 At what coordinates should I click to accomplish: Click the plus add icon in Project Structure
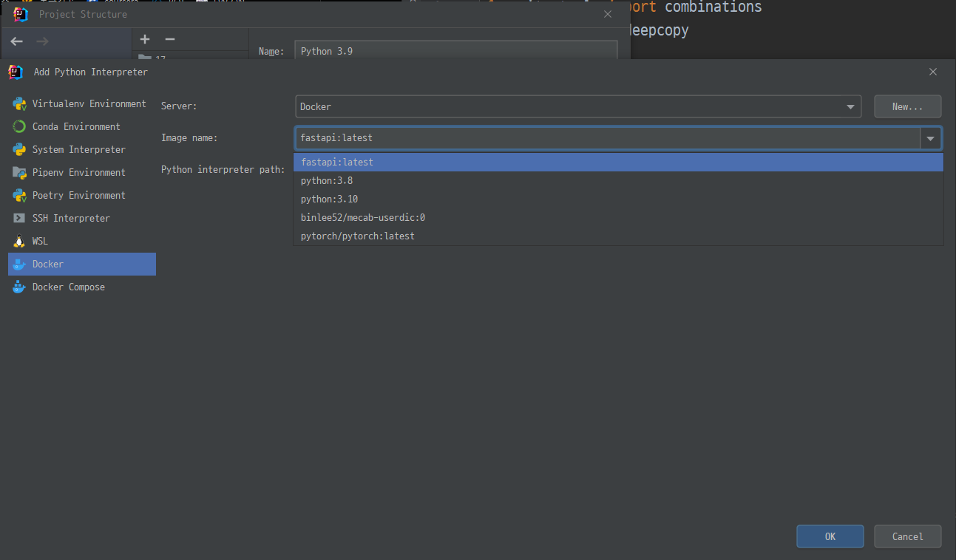pos(145,39)
